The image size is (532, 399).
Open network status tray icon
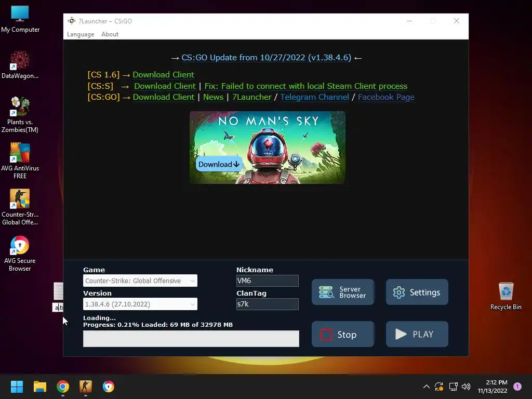tap(453, 387)
